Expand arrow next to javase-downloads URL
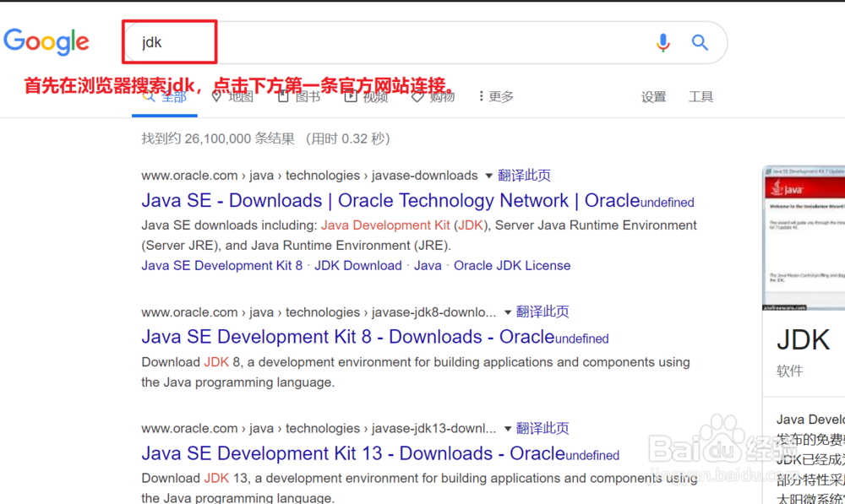The image size is (845, 504). tap(488, 176)
